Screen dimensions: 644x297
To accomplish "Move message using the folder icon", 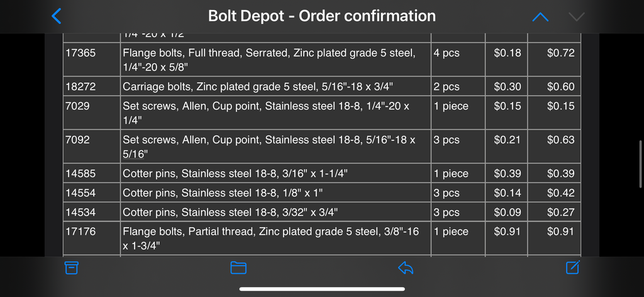I will coord(238,268).
